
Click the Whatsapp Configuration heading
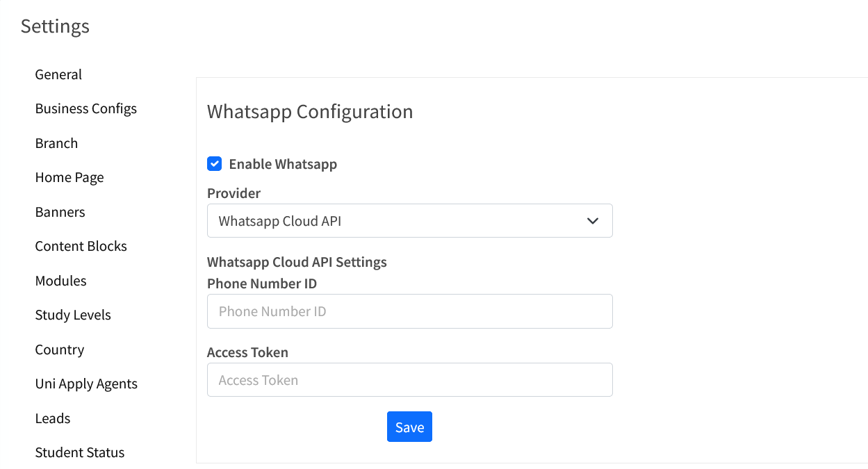(x=310, y=111)
